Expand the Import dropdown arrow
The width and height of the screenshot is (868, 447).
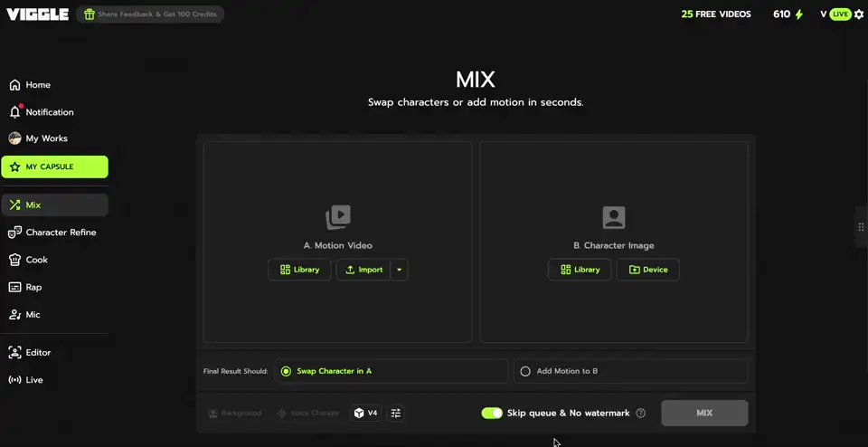coord(399,270)
